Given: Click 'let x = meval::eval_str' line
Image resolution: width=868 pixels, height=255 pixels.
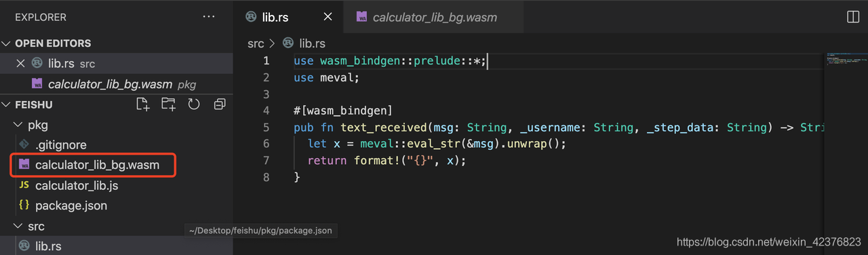Looking at the screenshot, I should [x=436, y=144].
